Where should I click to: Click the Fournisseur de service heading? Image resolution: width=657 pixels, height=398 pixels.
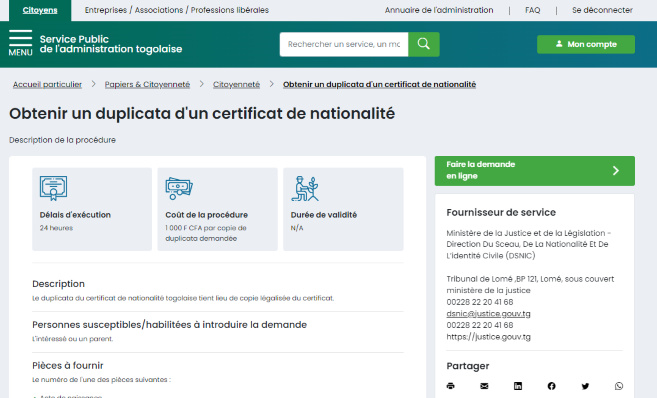tap(501, 212)
